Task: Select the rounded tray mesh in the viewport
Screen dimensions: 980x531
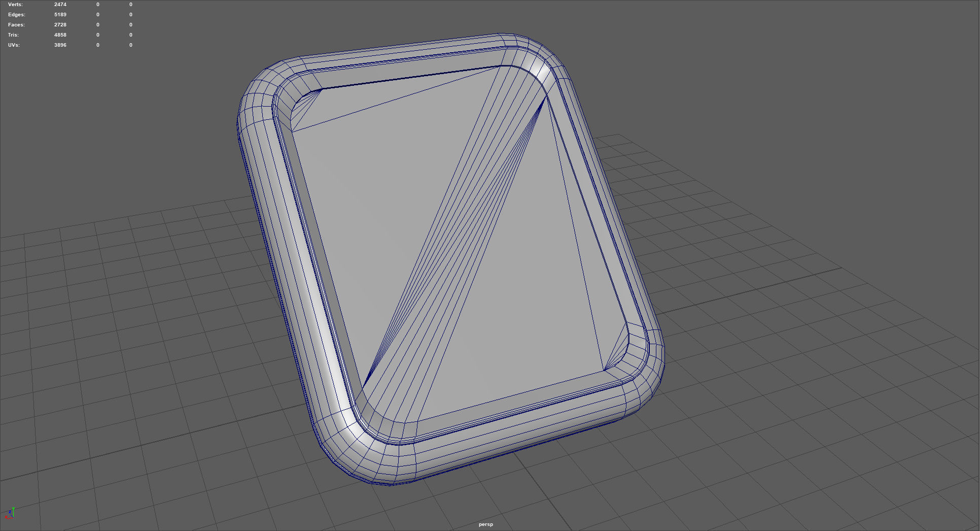Action: 451,259
